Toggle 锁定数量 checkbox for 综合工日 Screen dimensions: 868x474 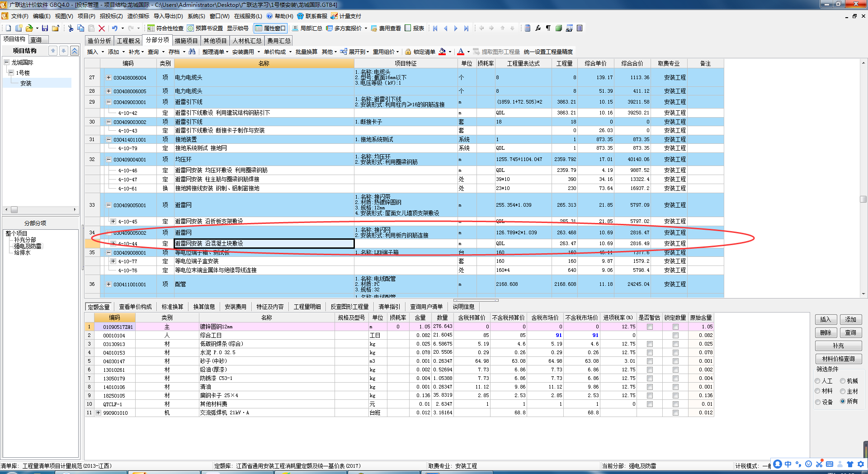tap(675, 335)
